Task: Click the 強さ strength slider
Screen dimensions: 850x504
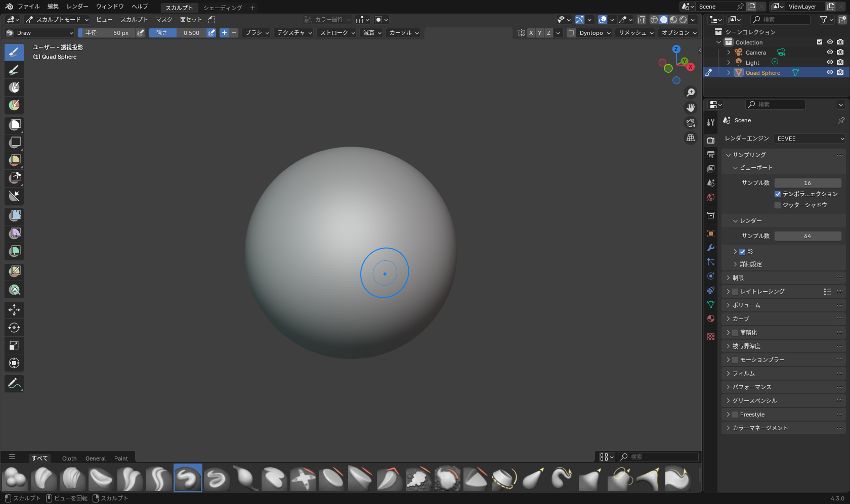Action: coord(177,33)
